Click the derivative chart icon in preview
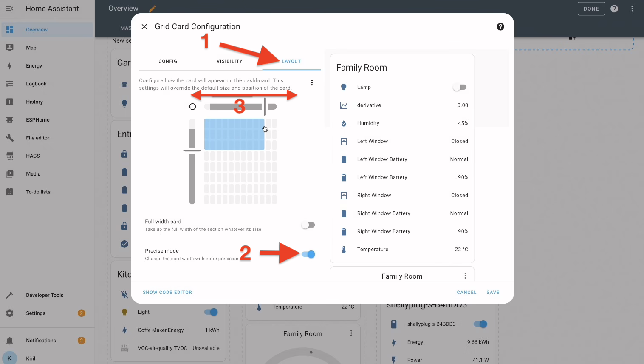 [x=344, y=105]
